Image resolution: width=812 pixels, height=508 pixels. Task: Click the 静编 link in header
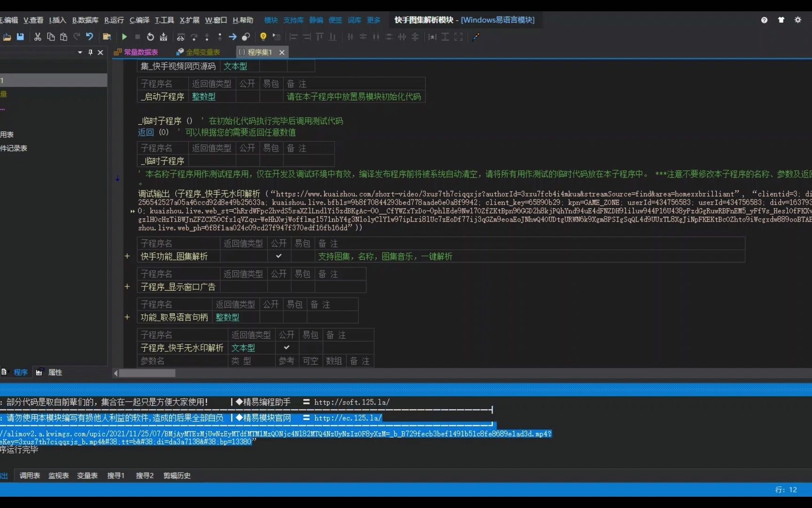[316, 20]
